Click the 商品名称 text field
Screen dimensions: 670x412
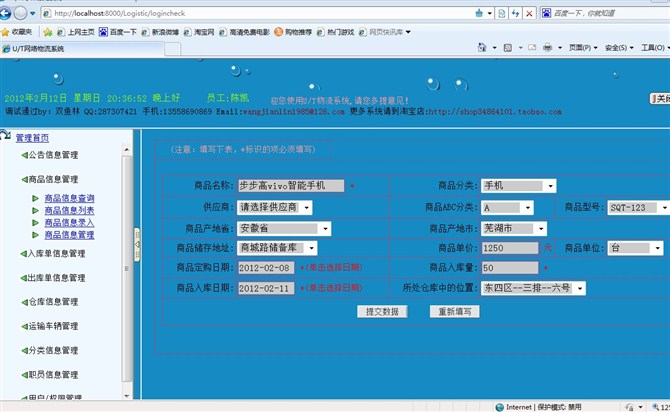click(291, 185)
